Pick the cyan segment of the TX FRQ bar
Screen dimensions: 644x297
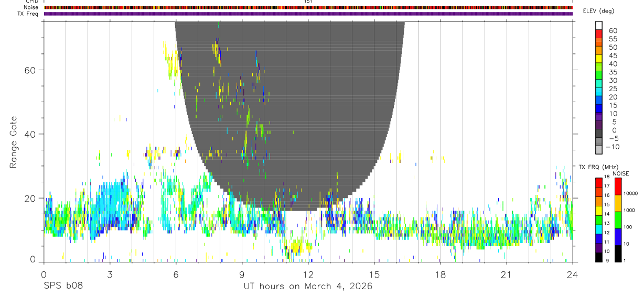(x=599, y=229)
